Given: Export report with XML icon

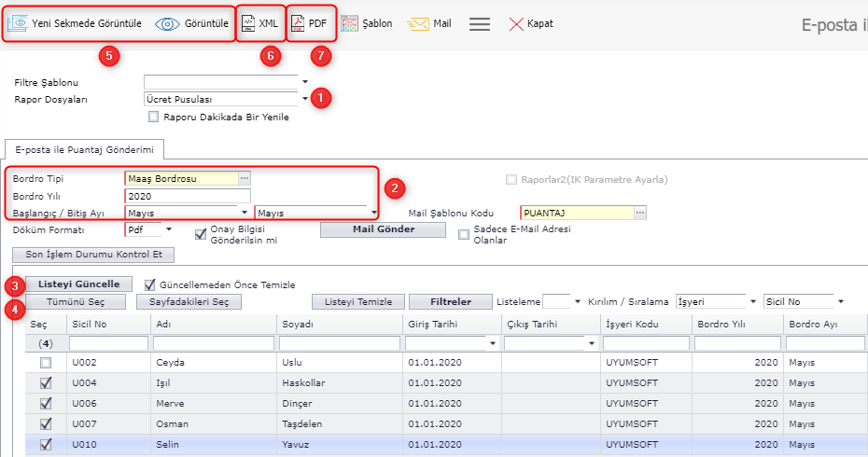Looking at the screenshot, I should 247,24.
